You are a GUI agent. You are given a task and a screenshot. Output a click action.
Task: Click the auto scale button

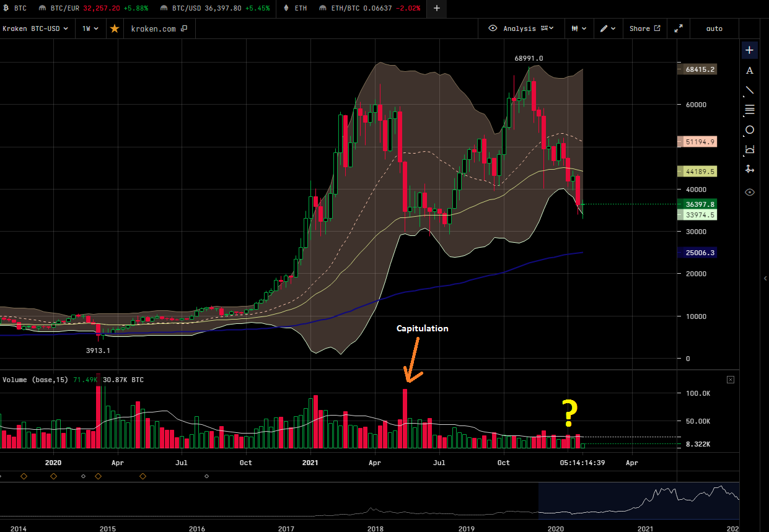tap(714, 28)
